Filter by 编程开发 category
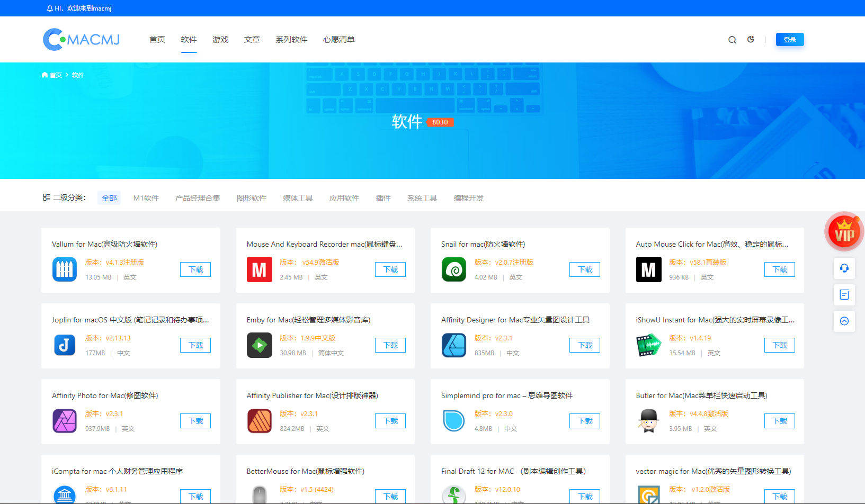 click(469, 198)
